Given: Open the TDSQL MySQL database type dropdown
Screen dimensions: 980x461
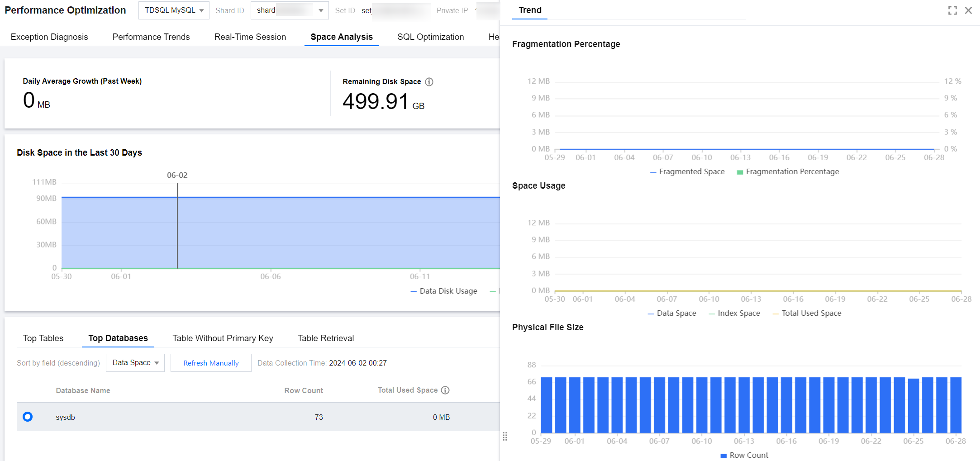Looking at the screenshot, I should point(174,10).
